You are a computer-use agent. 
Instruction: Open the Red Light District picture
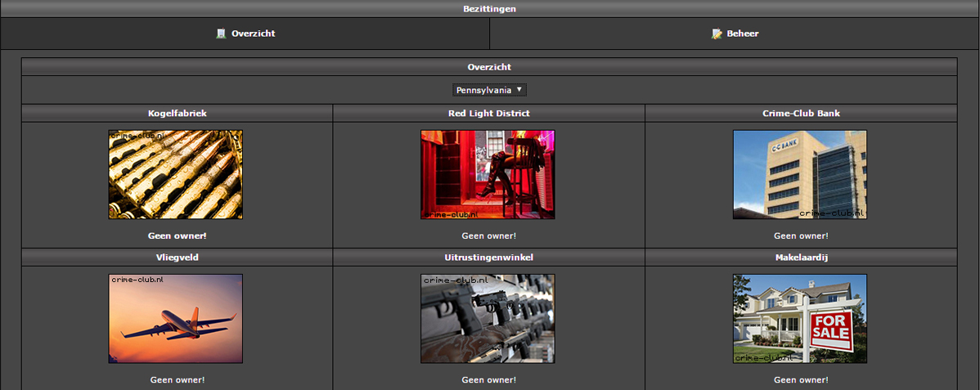488,174
